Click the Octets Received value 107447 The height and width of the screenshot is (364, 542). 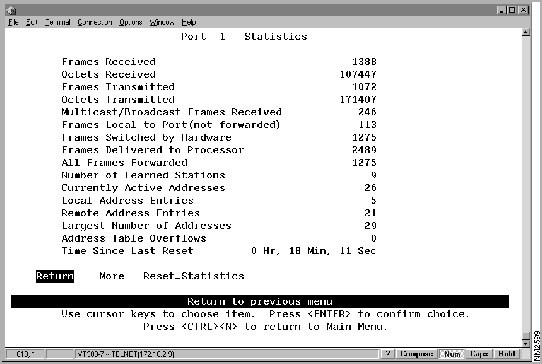[x=358, y=74]
